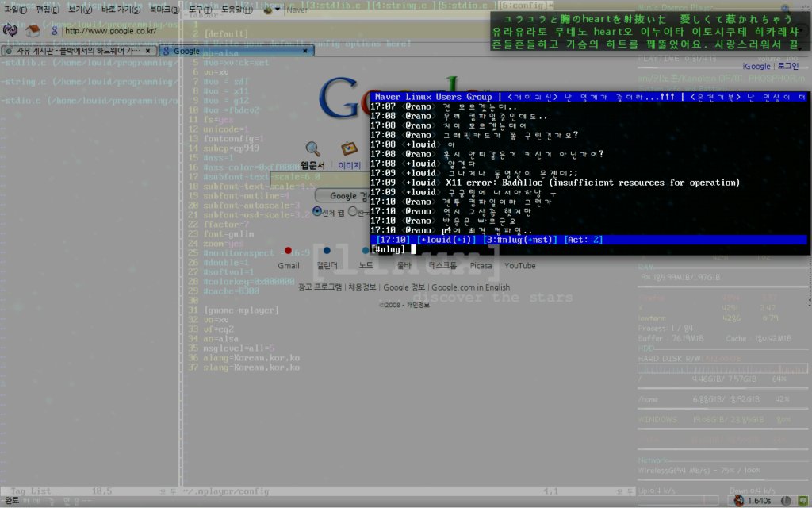Click the 웹문서 magnifier icon on Google
Image resolution: width=812 pixels, height=508 pixels.
click(312, 149)
